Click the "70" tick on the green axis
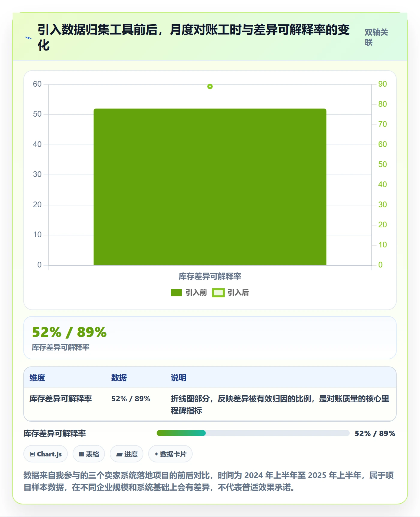Screen dimensions: 420x517 [382, 124]
